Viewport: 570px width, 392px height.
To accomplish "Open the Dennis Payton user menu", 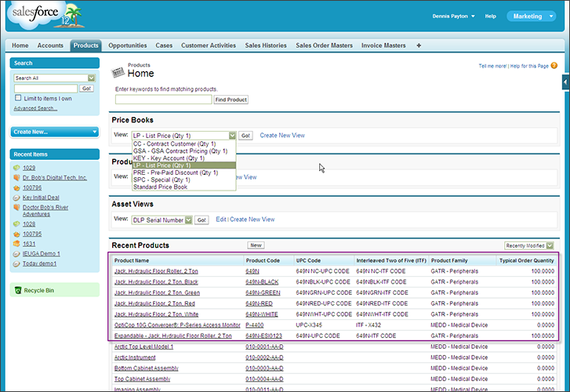I will pyautogui.click(x=453, y=16).
